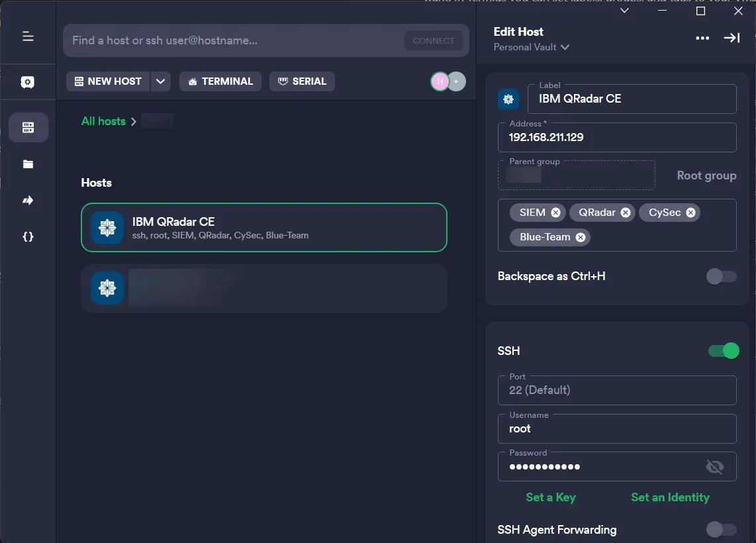Click the Set a Key link
Image resolution: width=756 pixels, height=543 pixels.
tap(550, 497)
